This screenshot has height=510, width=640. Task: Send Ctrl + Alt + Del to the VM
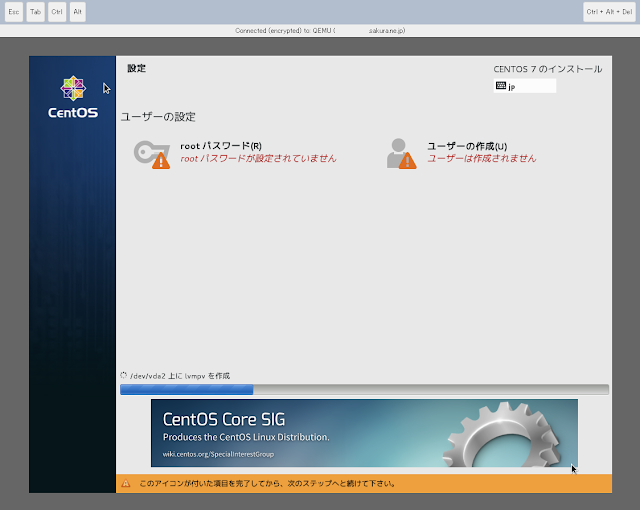(609, 12)
